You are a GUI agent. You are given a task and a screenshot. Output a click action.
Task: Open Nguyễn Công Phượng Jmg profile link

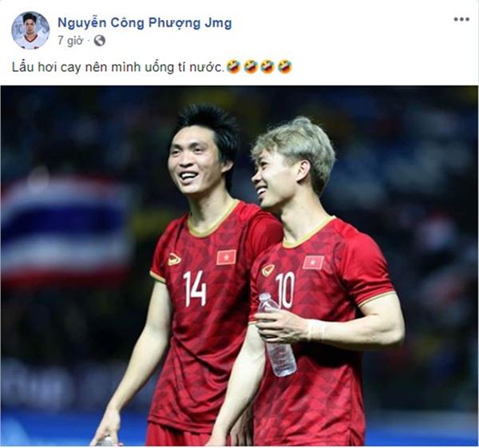144,22
